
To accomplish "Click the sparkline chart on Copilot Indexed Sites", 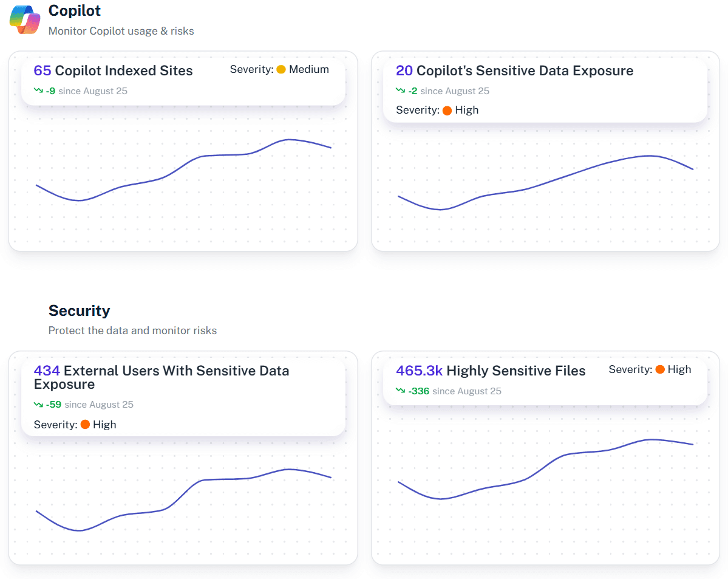I will coord(182,176).
